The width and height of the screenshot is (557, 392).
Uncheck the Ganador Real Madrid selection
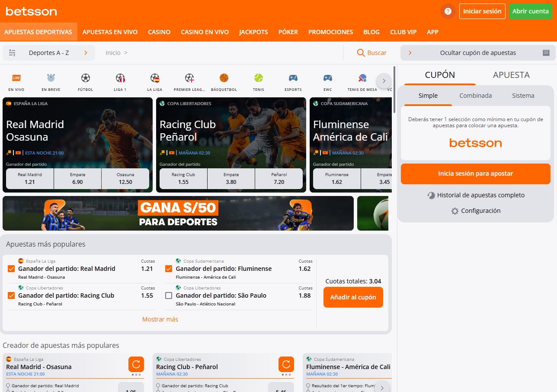click(x=11, y=269)
